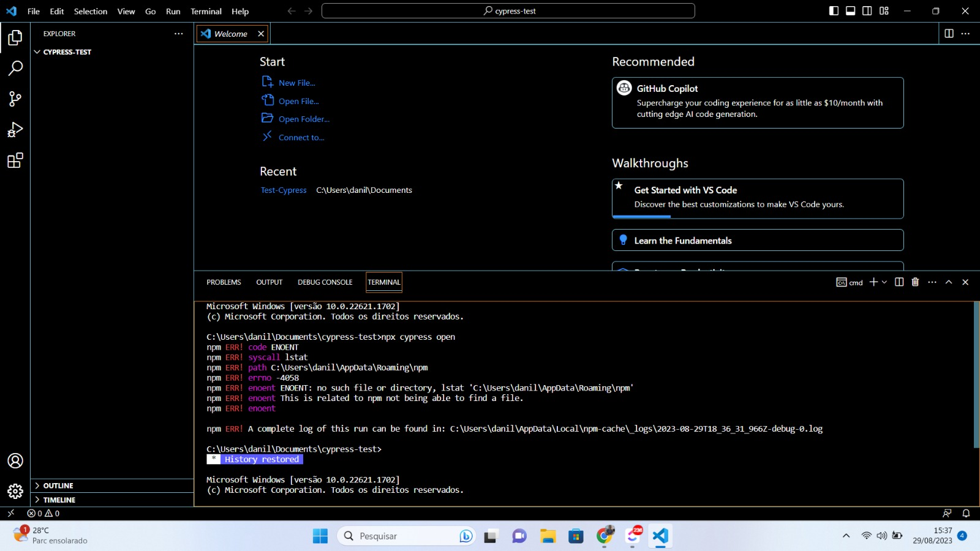980x551 pixels.
Task: Select the TERMINAL tab
Action: [384, 282]
